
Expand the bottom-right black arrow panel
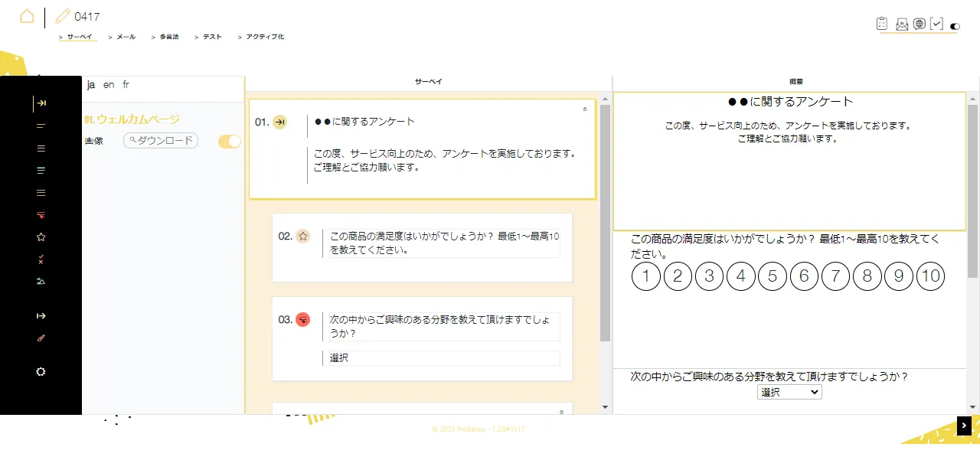click(x=964, y=426)
